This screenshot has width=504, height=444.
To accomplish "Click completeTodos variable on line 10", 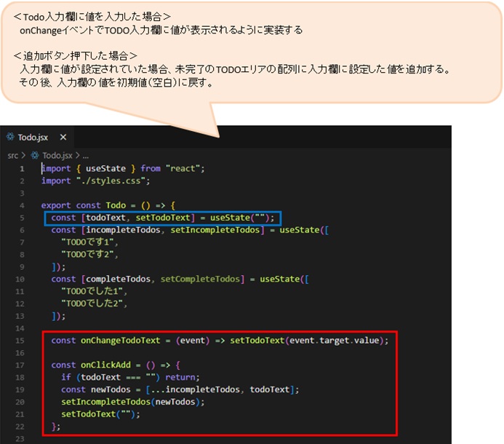I will pos(118,280).
